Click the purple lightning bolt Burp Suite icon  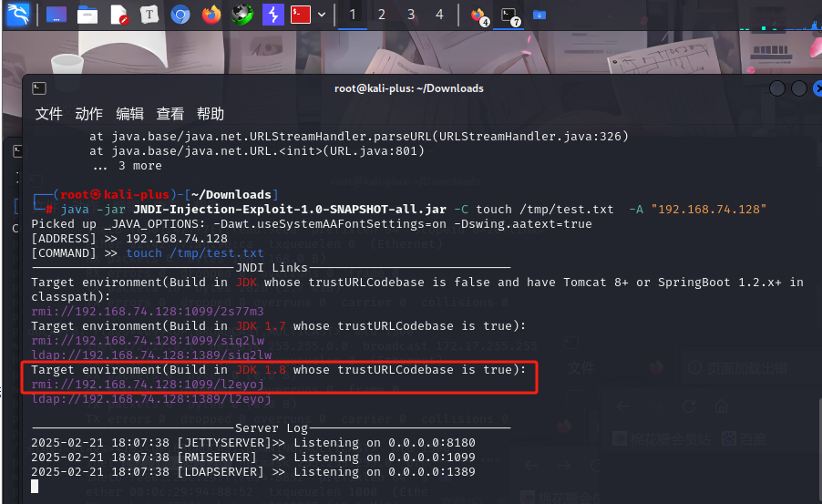pyautogui.click(x=272, y=15)
